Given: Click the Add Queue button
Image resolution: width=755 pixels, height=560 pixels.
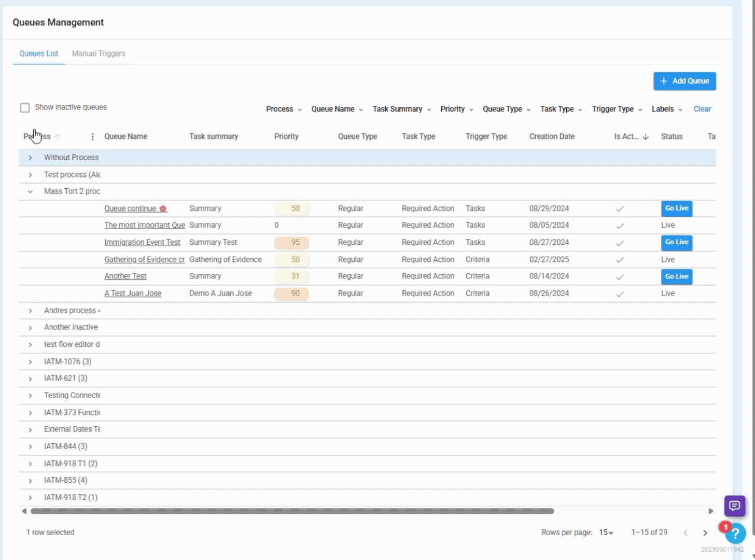Looking at the screenshot, I should pyautogui.click(x=684, y=81).
